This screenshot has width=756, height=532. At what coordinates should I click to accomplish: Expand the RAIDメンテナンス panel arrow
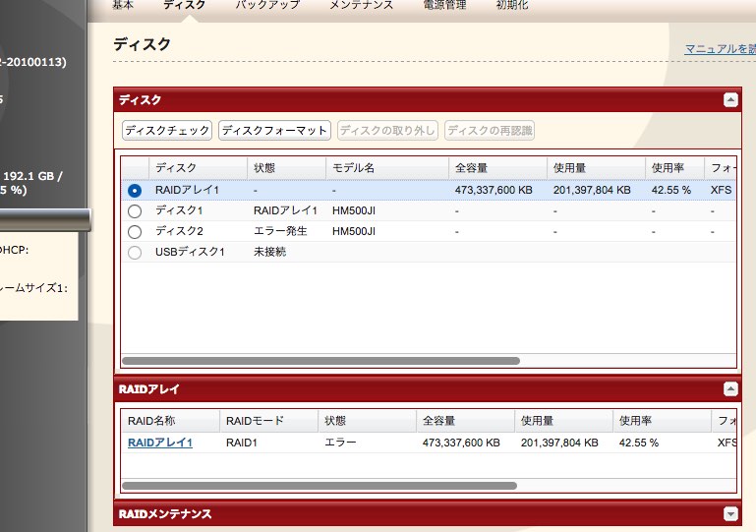click(x=730, y=513)
